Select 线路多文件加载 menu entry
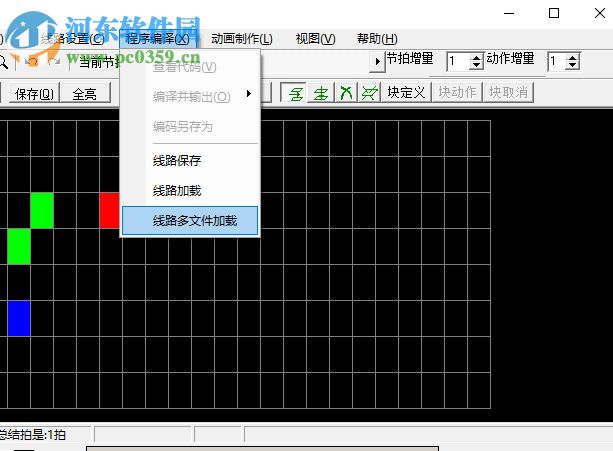This screenshot has width=613, height=451. tap(190, 221)
